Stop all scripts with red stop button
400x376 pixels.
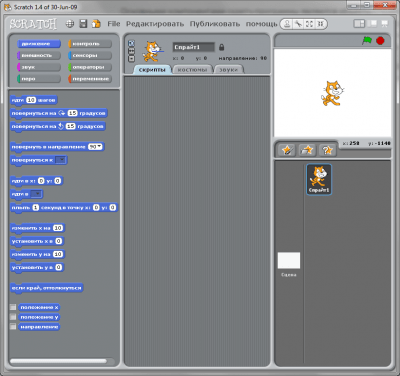coord(380,41)
